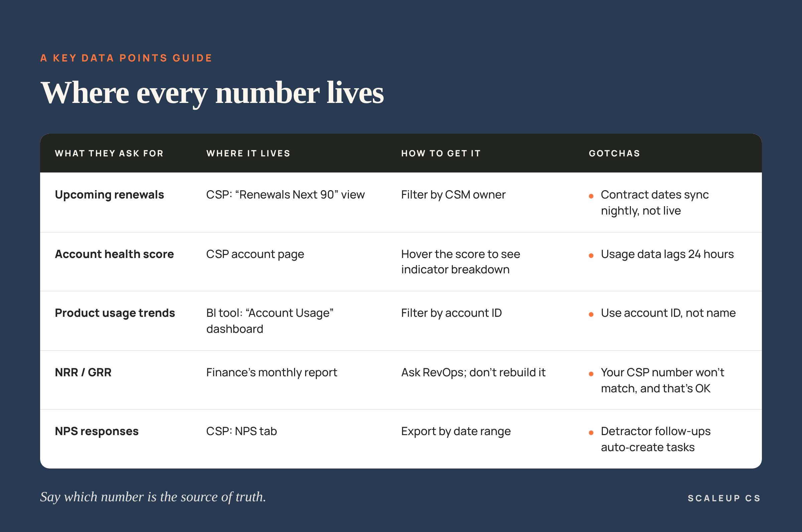Click 'Ask RevOps; don't rebuild it' cell

(473, 373)
